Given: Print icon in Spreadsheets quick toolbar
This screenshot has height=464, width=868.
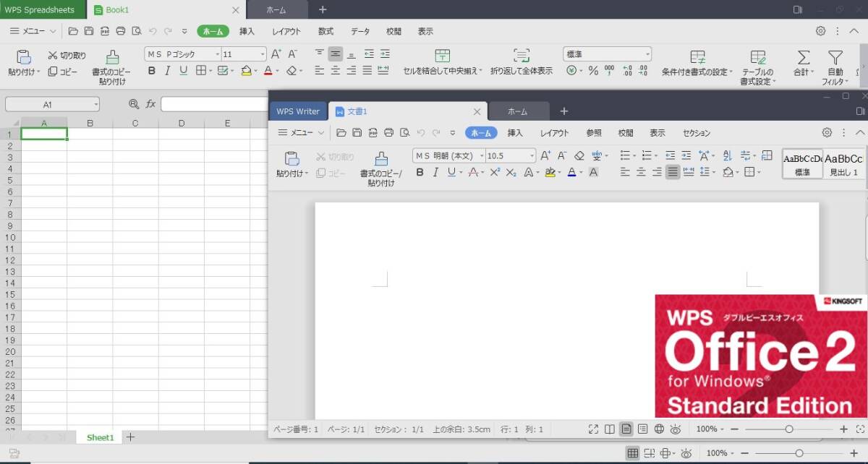Looking at the screenshot, I should click(x=121, y=31).
